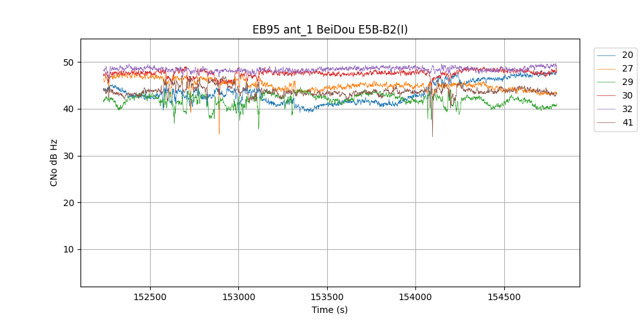Click the chart title EB95 ant_1 BeiDou E5B-B2(I)

pyautogui.click(x=330, y=30)
